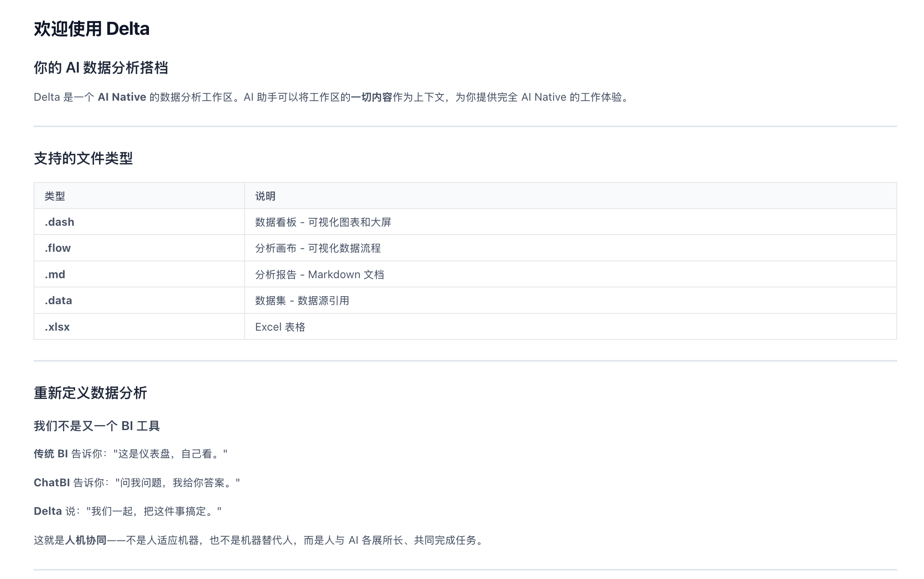Image resolution: width=924 pixels, height=579 pixels.
Task: Click the subheading "你的 AI 数据分析搭档"
Action: point(101,68)
